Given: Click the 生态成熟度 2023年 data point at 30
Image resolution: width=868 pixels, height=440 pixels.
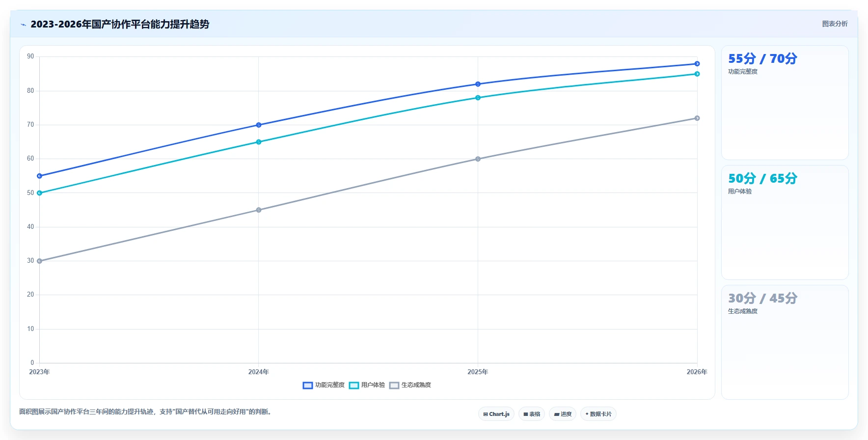Looking at the screenshot, I should tap(40, 261).
